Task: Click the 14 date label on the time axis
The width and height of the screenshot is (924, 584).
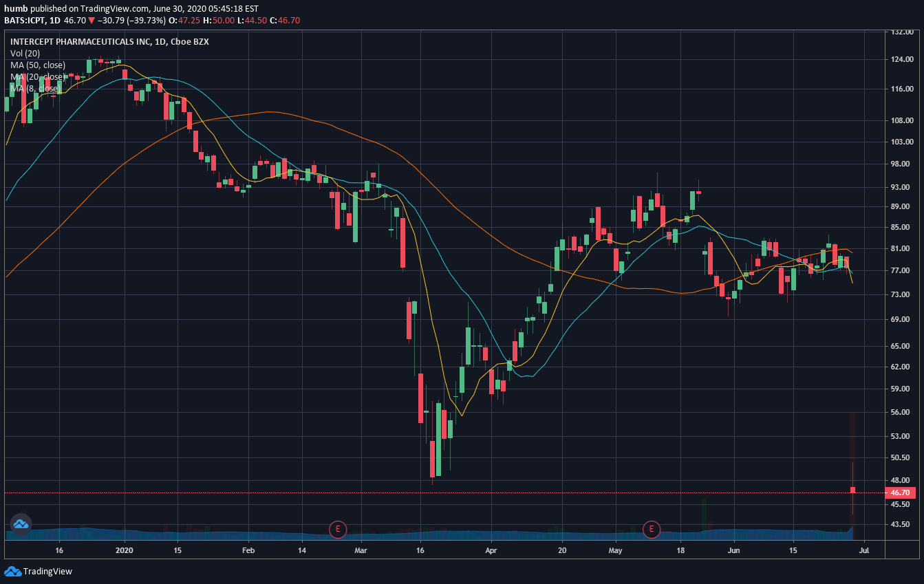Action: [302, 550]
